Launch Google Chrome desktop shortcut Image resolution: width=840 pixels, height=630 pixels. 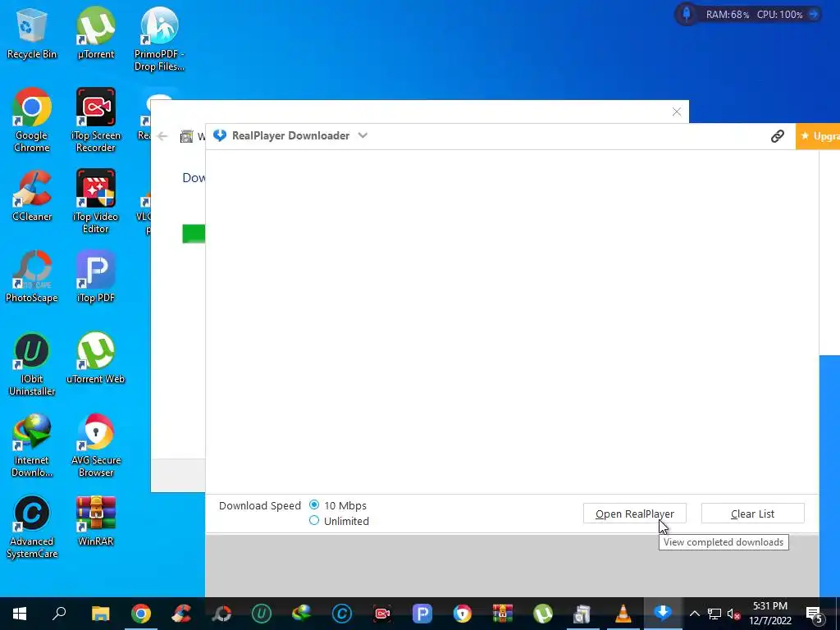click(32, 121)
